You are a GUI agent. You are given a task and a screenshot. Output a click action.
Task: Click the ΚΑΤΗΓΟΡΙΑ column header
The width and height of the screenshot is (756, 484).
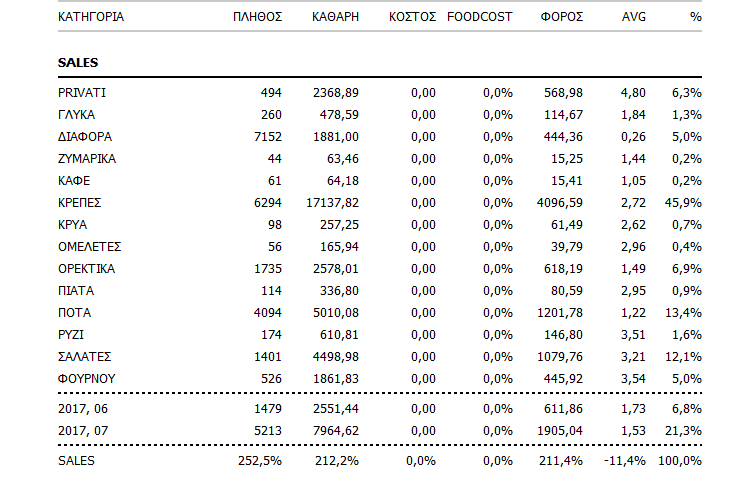[92, 18]
